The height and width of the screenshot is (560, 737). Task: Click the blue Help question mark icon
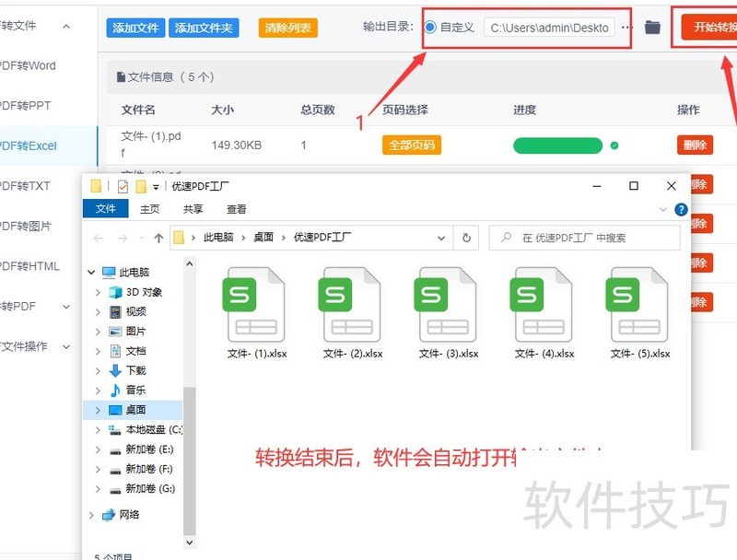tap(682, 208)
